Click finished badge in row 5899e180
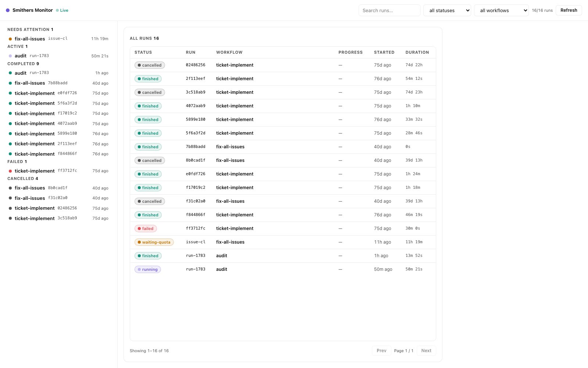Viewport: 588px width, 368px height. pos(148,120)
